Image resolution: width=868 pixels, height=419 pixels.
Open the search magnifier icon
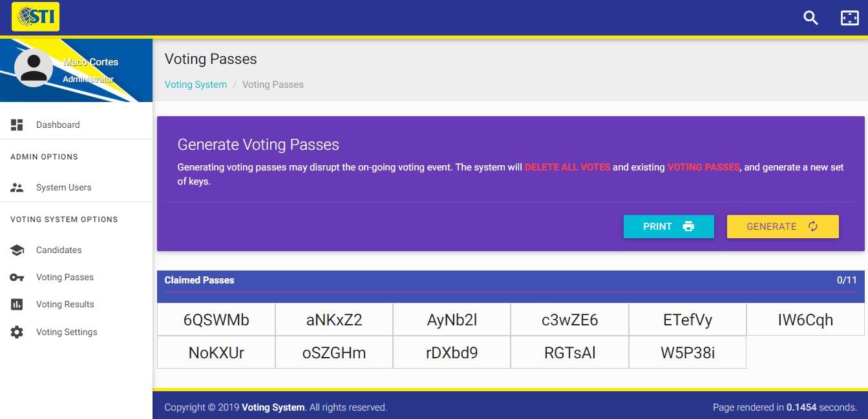(x=810, y=17)
